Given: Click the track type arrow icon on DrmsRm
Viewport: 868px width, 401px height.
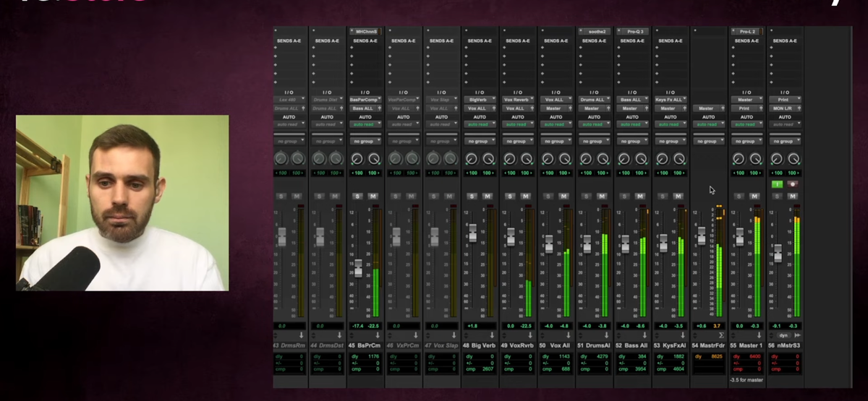Looking at the screenshot, I should (302, 335).
